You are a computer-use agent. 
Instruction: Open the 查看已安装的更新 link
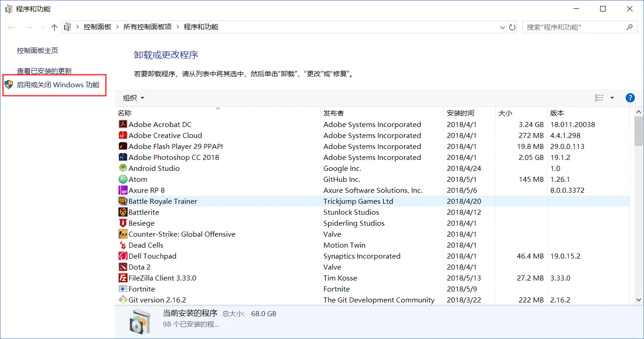[44, 71]
